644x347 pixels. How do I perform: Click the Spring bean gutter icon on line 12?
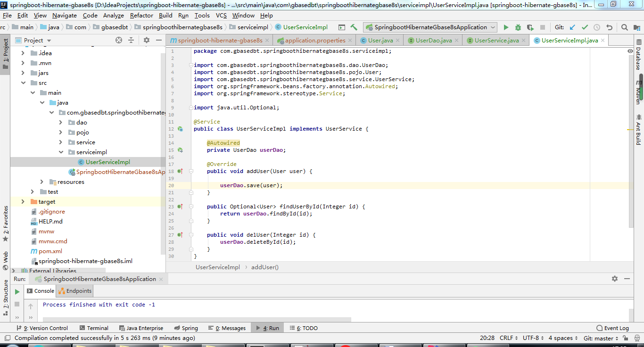pos(180,129)
